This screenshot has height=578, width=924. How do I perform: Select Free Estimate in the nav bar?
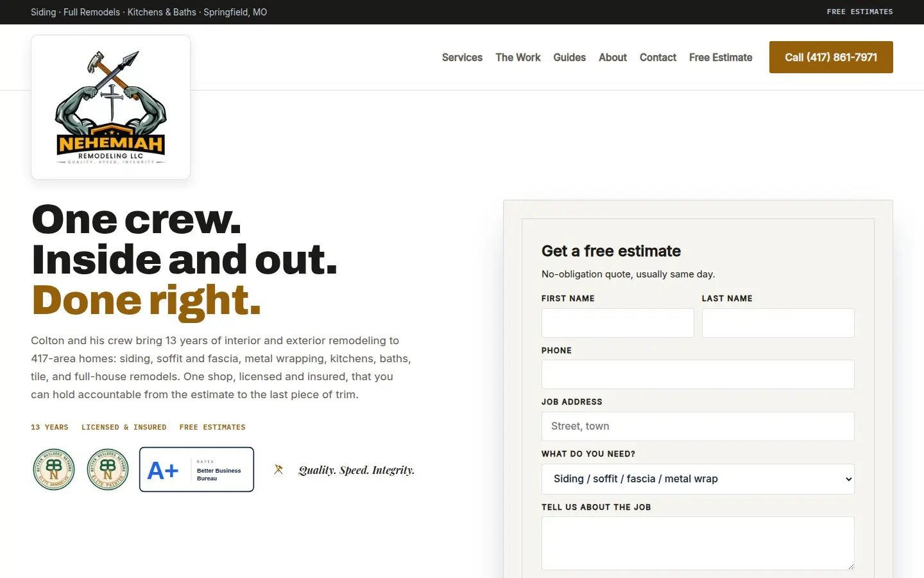tap(721, 57)
